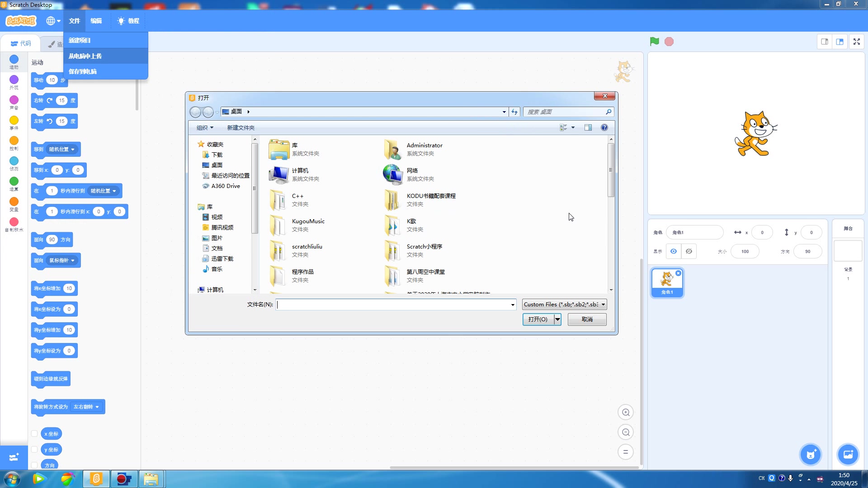Click the 取消 button
The width and height of the screenshot is (868, 488).
[x=587, y=319]
